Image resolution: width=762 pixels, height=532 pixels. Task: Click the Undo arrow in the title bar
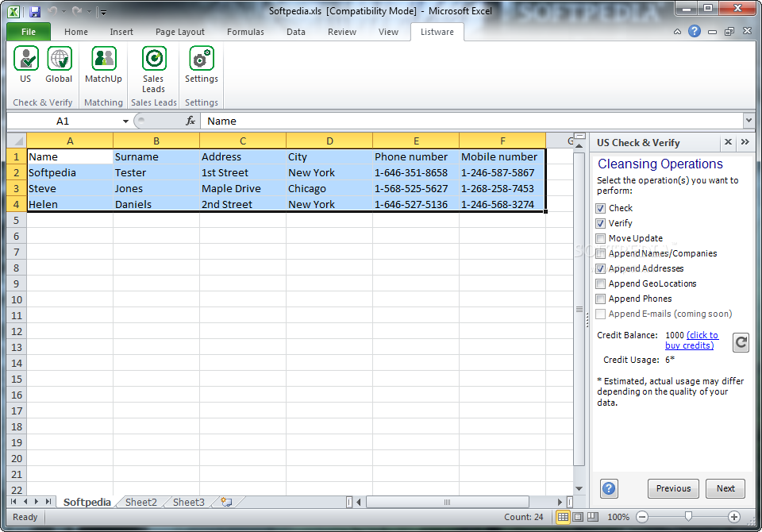(52, 10)
